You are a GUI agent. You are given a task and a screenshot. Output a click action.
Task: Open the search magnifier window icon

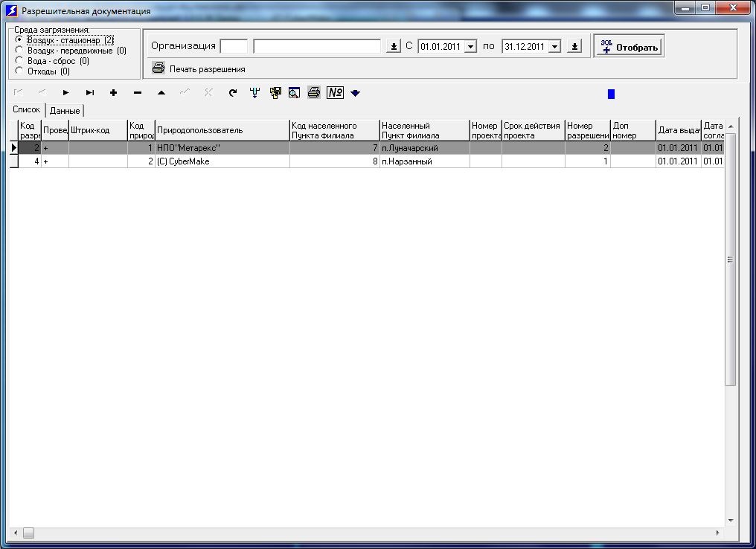[x=294, y=92]
